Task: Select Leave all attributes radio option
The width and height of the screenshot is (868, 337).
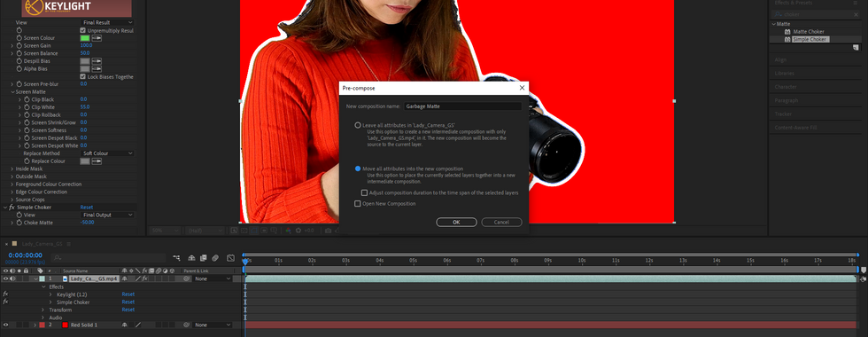Action: 358,125
